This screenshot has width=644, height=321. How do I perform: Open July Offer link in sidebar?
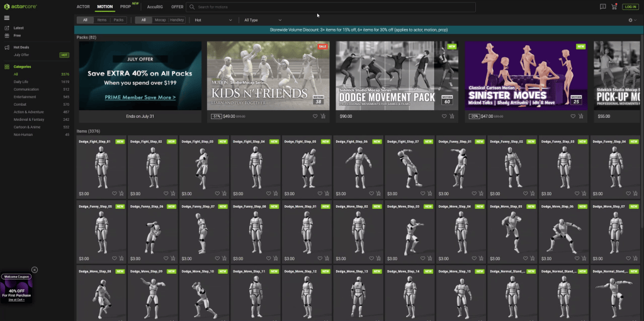point(21,55)
